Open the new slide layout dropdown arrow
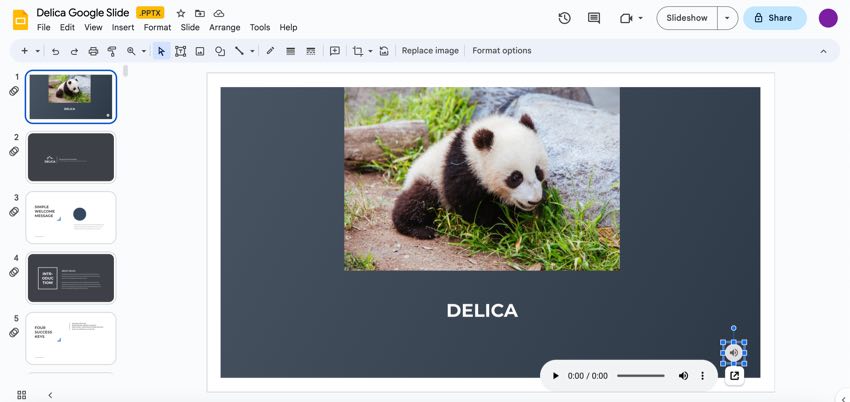 [x=37, y=51]
